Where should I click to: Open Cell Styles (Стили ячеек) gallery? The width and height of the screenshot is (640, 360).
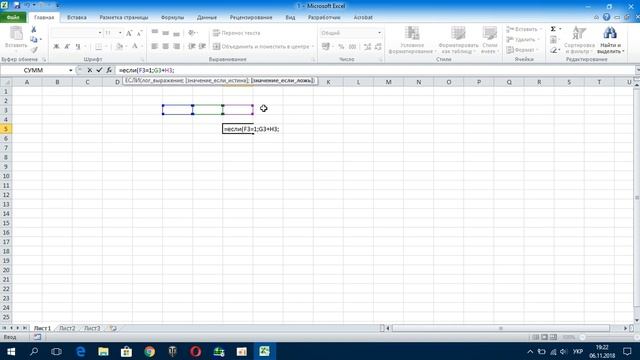point(489,40)
